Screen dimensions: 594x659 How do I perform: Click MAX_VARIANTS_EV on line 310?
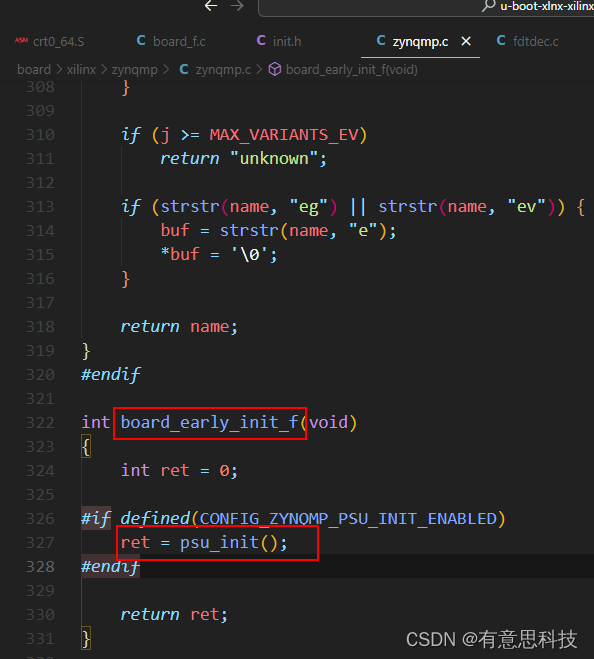click(284, 135)
